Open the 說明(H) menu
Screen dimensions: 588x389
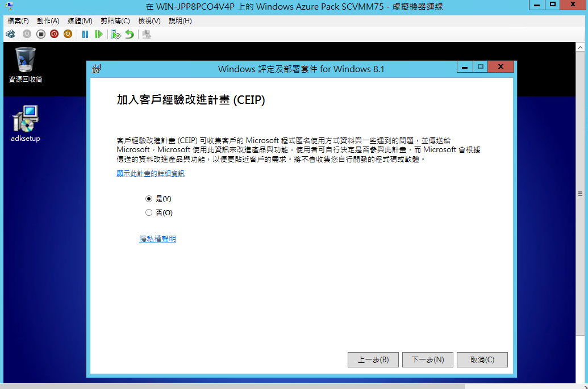click(180, 21)
